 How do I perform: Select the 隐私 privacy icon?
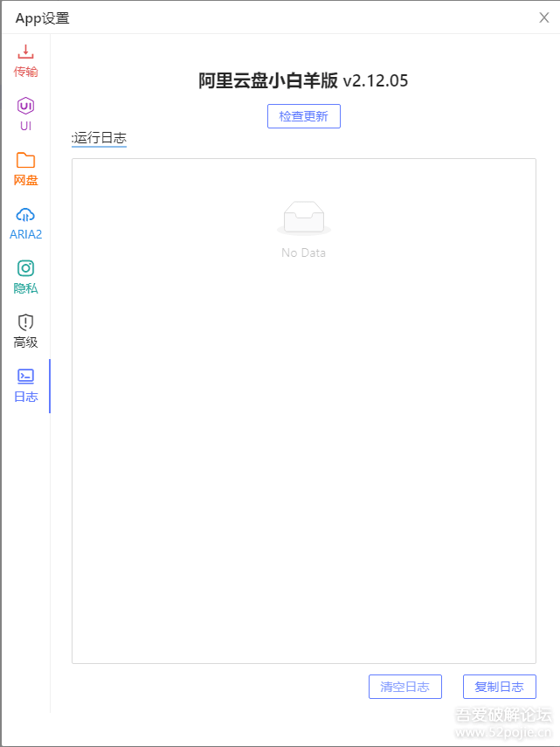pyautogui.click(x=25, y=268)
